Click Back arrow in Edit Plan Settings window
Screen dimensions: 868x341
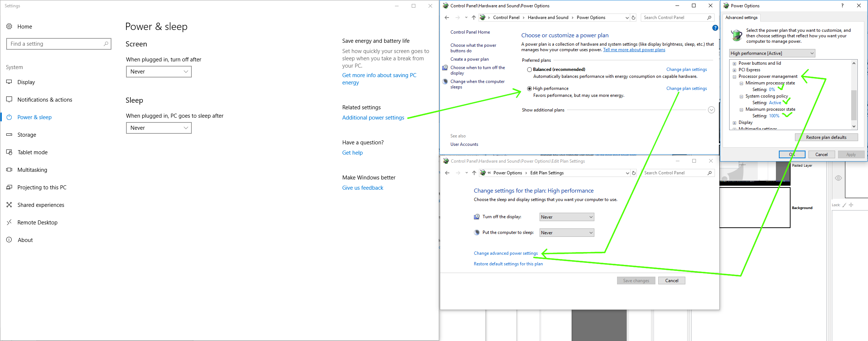pyautogui.click(x=447, y=173)
